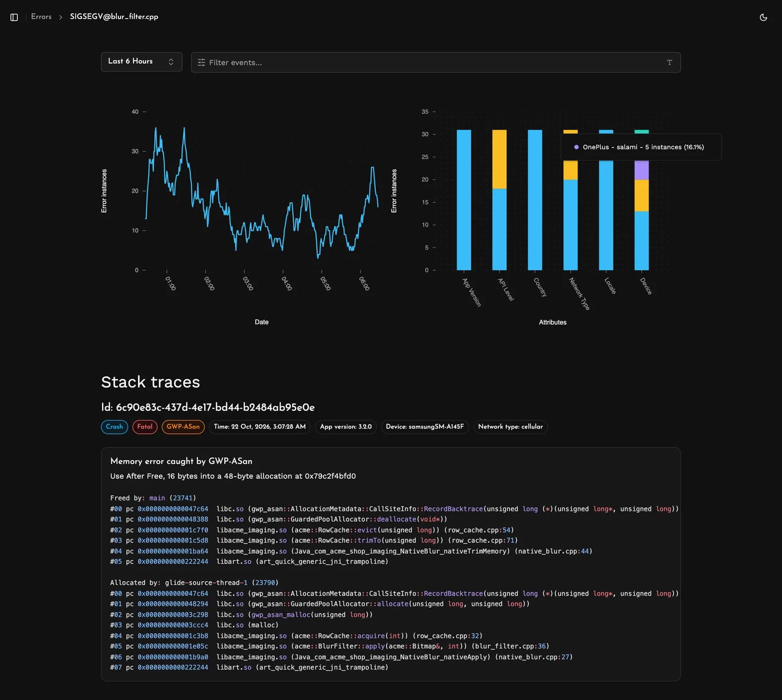The height and width of the screenshot is (700, 782).
Task: Click the row_cache.cpp:54 evict frame line
Action: (x=312, y=530)
